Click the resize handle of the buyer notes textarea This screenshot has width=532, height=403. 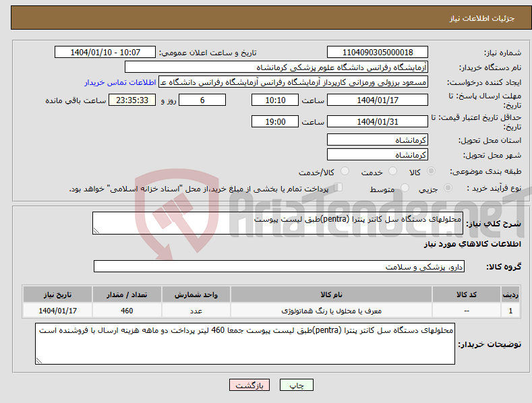pos(39,361)
